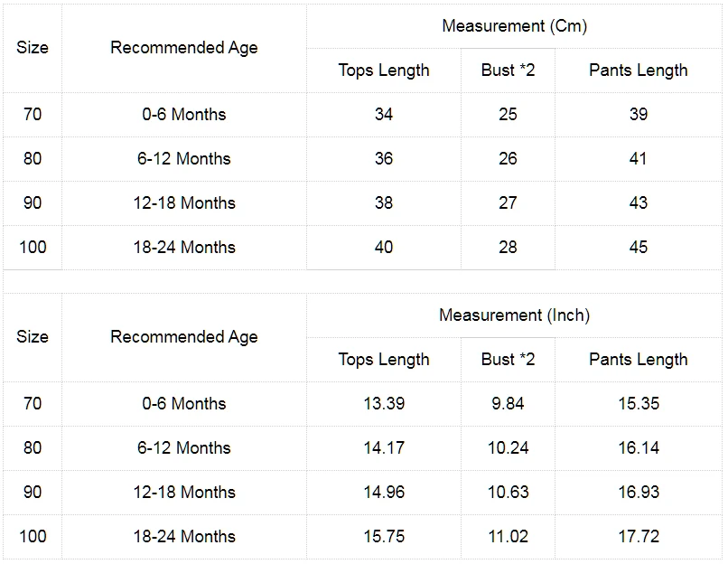Select the 18-24 Months cell in the Inch table
Image resolution: width=728 pixels, height=564 pixels.
tap(184, 537)
